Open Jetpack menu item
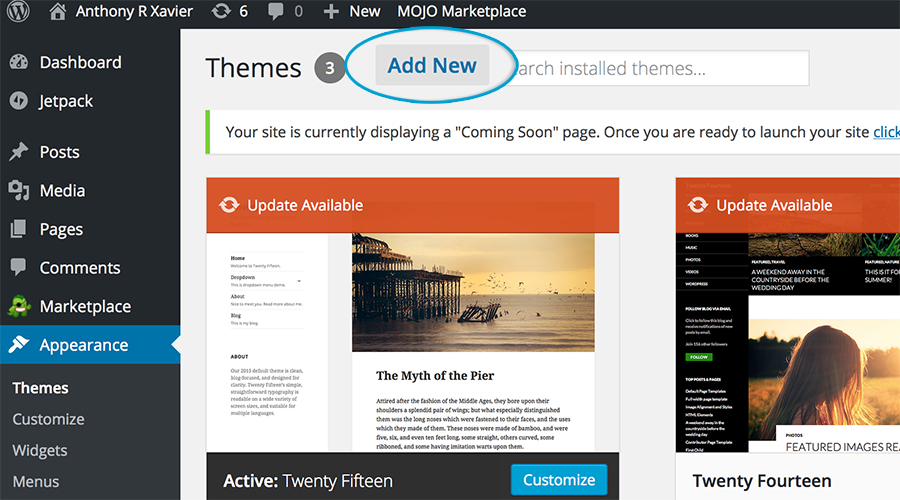The width and height of the screenshot is (900, 500). click(x=65, y=101)
